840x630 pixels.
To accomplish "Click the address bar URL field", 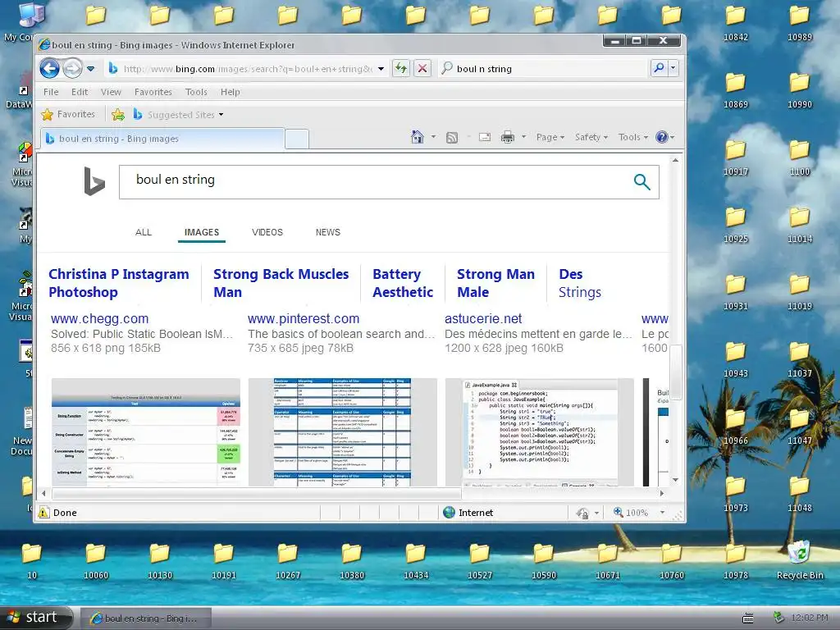I will pos(248,69).
